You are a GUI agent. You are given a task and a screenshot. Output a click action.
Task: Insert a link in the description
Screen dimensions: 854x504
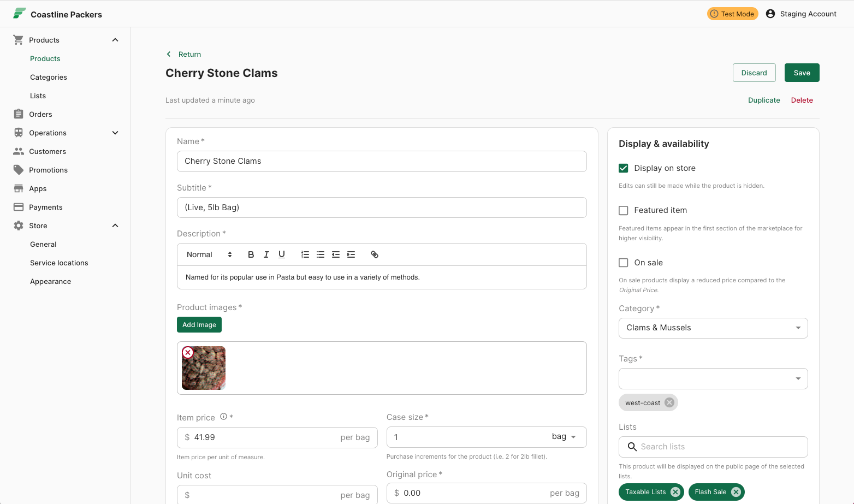(x=375, y=254)
